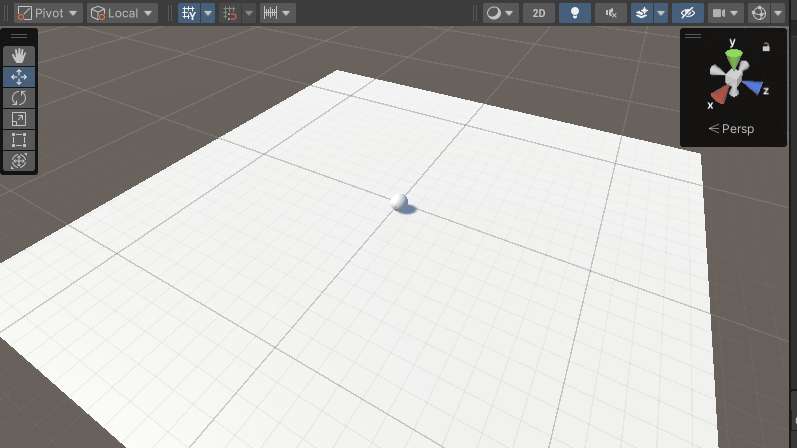Switch Persp projection mode label
This screenshot has width=797, height=448.
(731, 129)
